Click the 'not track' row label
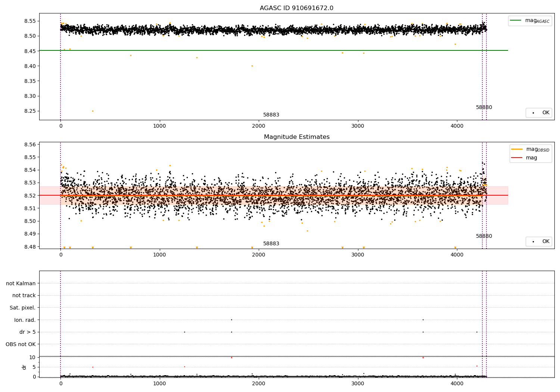 click(24, 295)
